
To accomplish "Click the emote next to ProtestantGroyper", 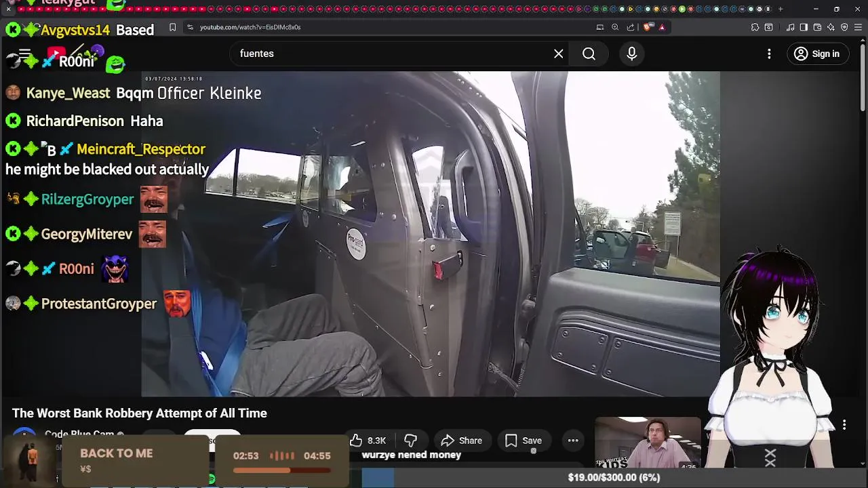I will click(176, 304).
